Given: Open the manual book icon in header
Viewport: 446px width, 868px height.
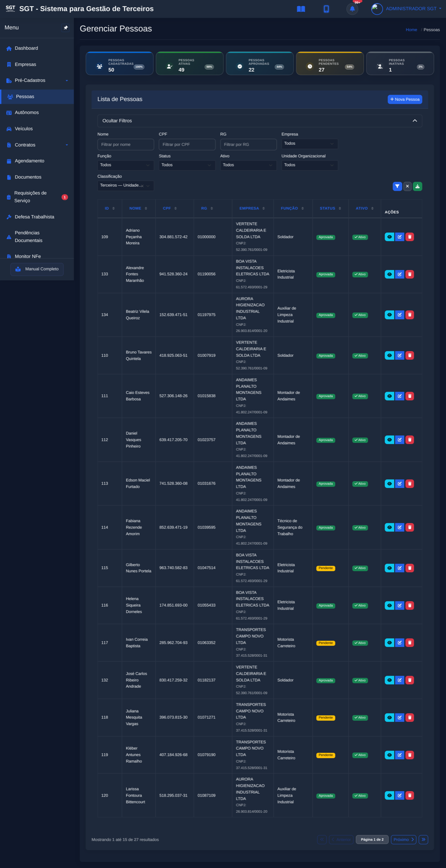Looking at the screenshot, I should [301, 9].
